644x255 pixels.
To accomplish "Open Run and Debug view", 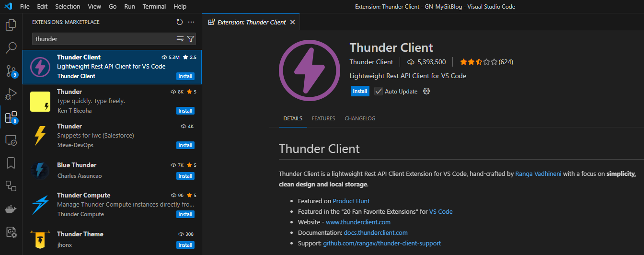I will pos(11,93).
